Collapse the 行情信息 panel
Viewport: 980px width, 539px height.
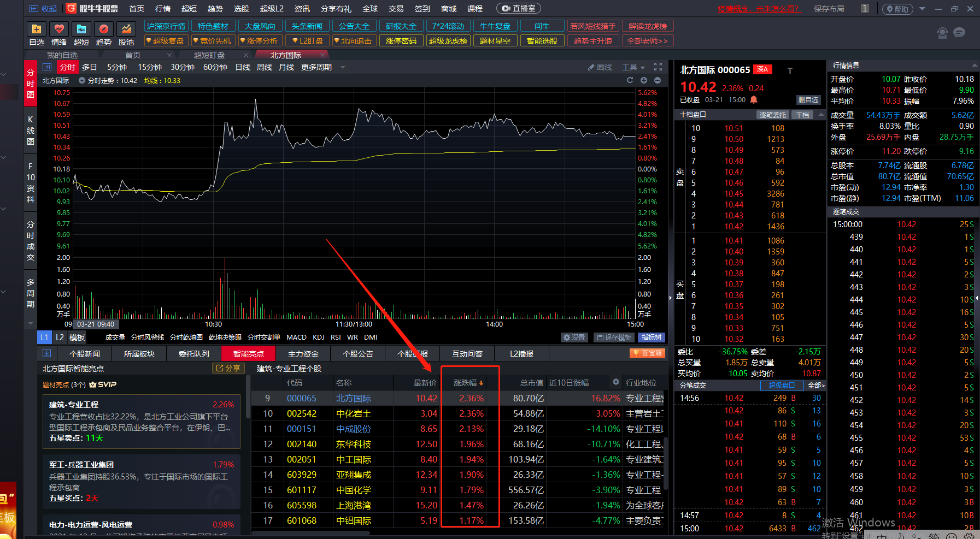click(974, 66)
